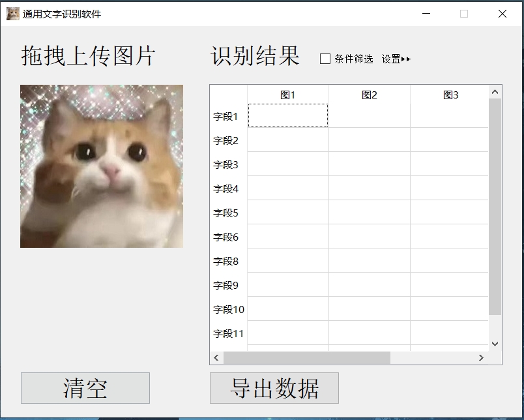Click the left arrow of horizontal scrollbar
Image resolution: width=524 pixels, height=420 pixels.
click(x=215, y=357)
